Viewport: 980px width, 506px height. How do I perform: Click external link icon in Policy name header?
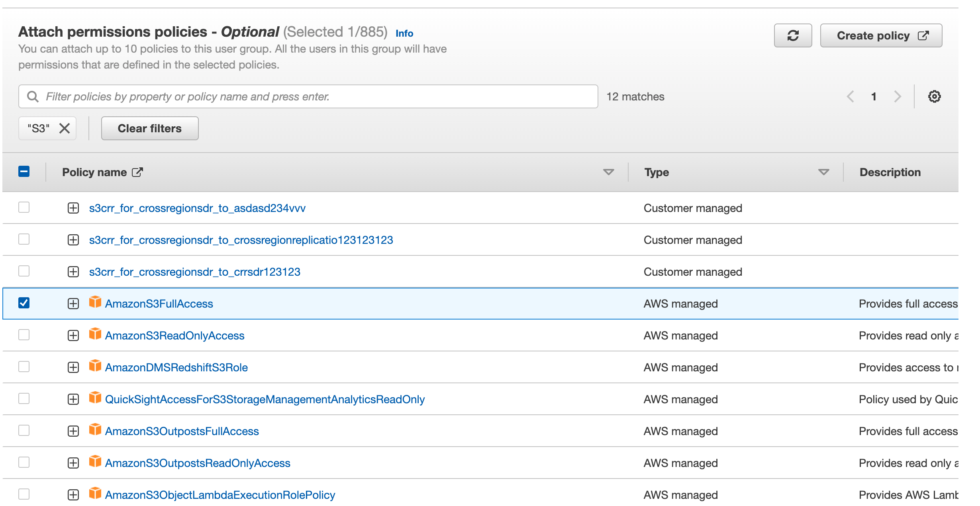pyautogui.click(x=137, y=172)
